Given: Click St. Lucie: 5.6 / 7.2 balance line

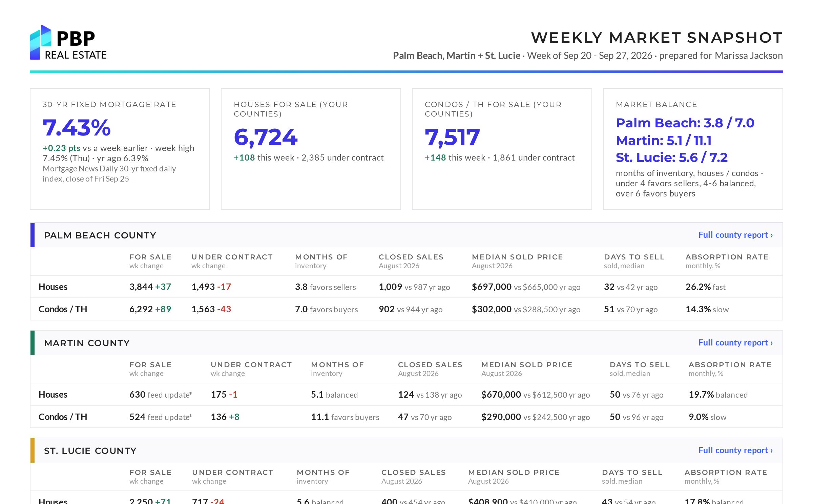Looking at the screenshot, I should [671, 157].
